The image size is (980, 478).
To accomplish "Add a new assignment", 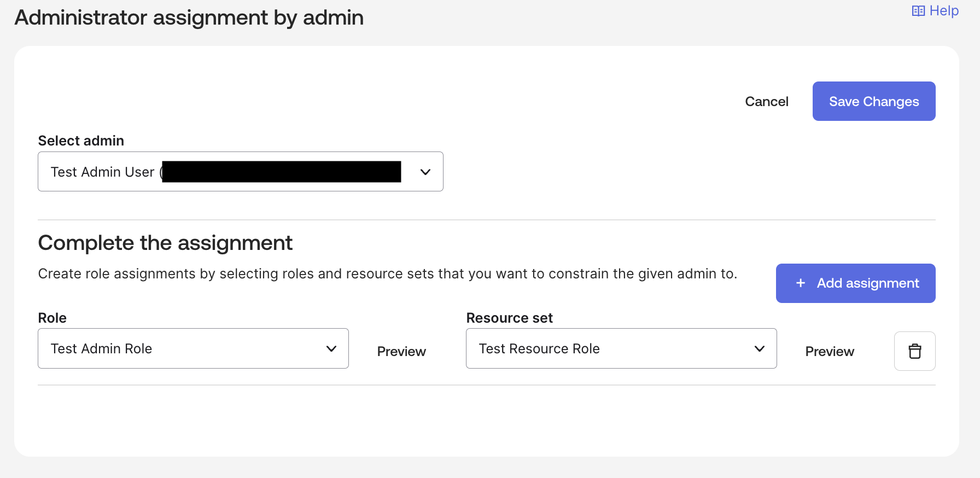I will coord(856,283).
